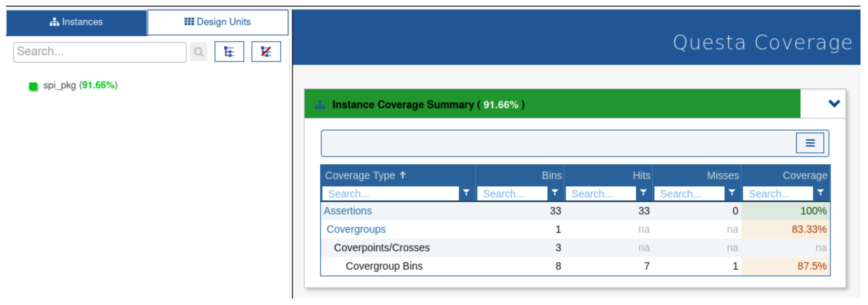868x305 pixels.
Task: Click the Misses column filter icon
Action: pyautogui.click(x=732, y=193)
